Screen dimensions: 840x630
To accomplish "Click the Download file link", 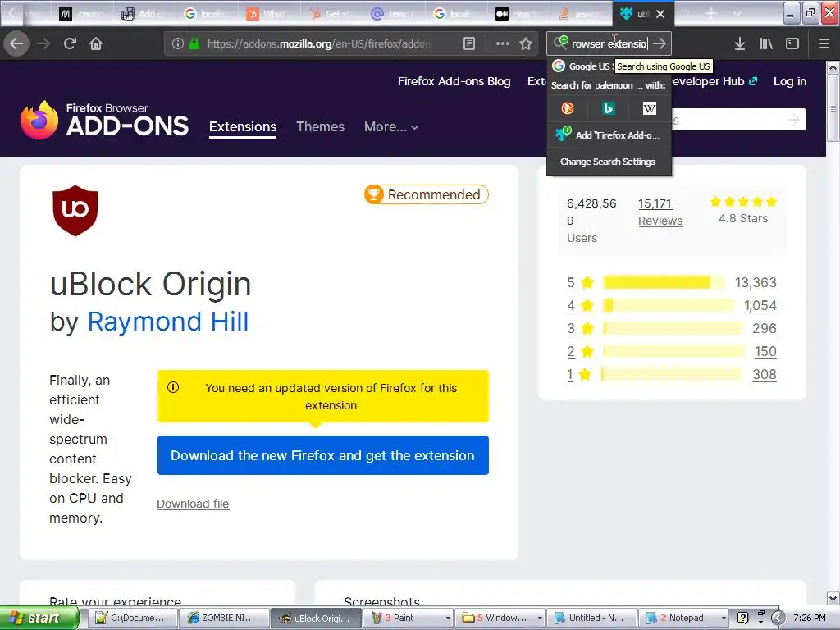I will 193,504.
